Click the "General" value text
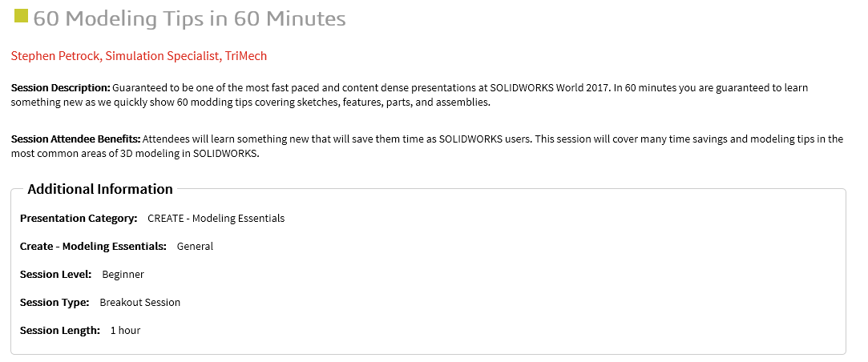This screenshot has height=362, width=868. click(x=195, y=246)
